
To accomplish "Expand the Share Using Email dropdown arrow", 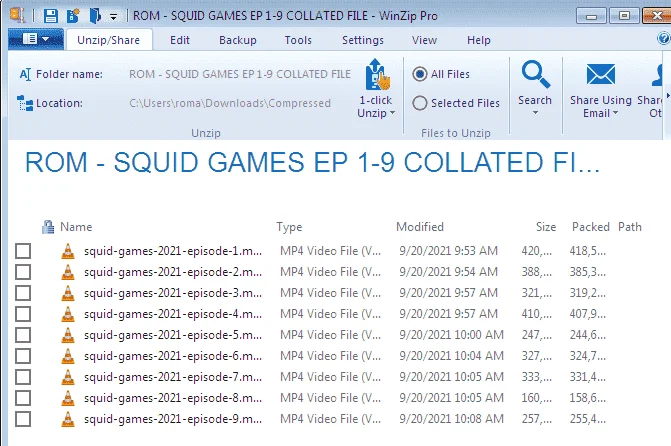I will click(x=615, y=113).
